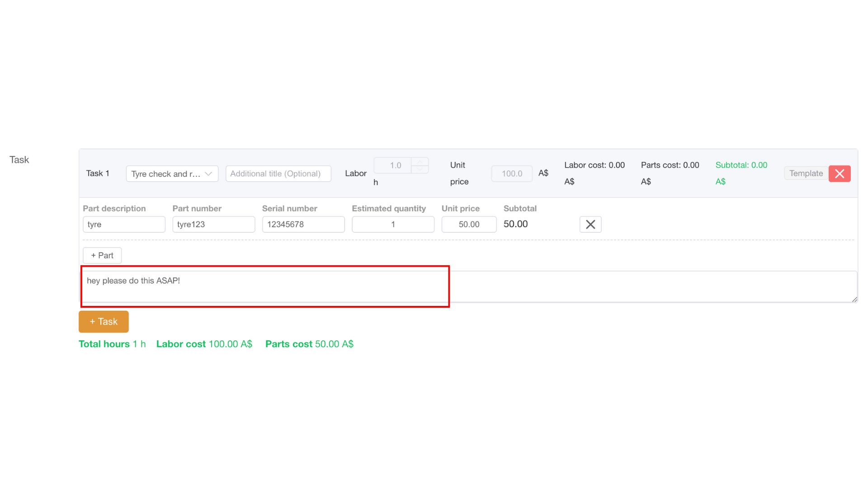Image resolution: width=868 pixels, height=488 pixels.
Task: Click the serial number field '12345678'
Action: pos(303,224)
